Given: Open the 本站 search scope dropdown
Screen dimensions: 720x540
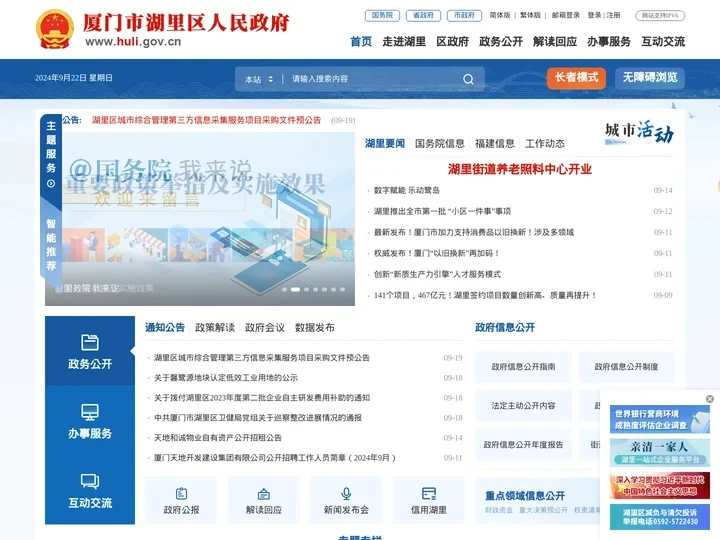Looking at the screenshot, I should click(x=259, y=79).
